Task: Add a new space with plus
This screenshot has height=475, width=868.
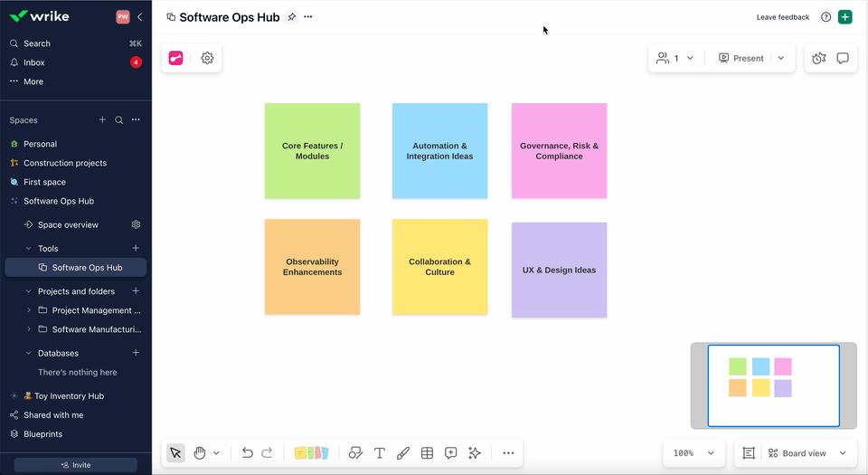Action: pos(102,119)
